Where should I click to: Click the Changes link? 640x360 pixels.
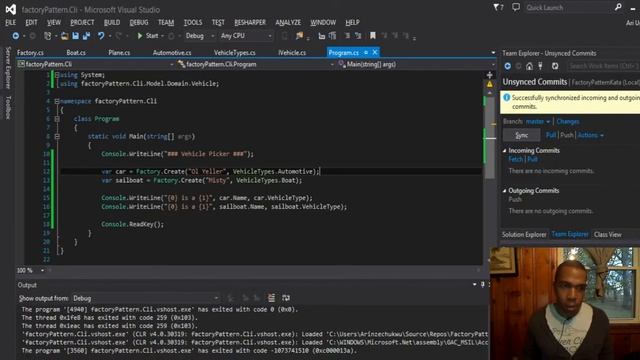pos(568,122)
